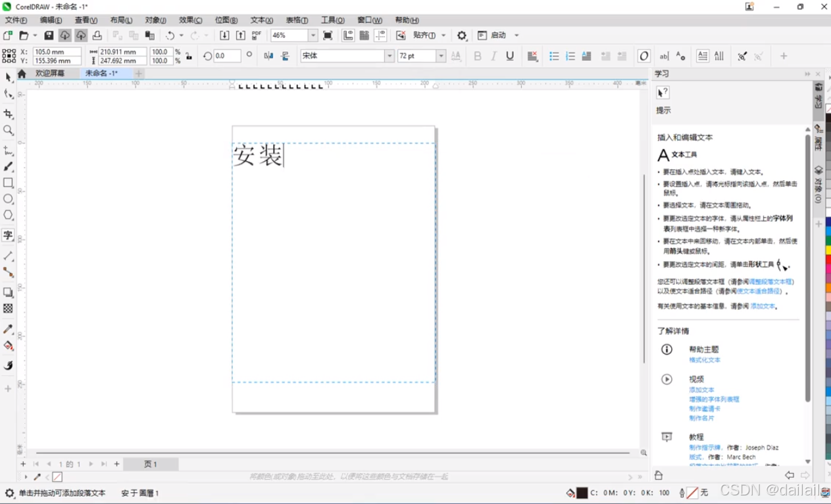Click the black fill color swatch in status bar
Screen dimensions: 831x504
coord(582,493)
